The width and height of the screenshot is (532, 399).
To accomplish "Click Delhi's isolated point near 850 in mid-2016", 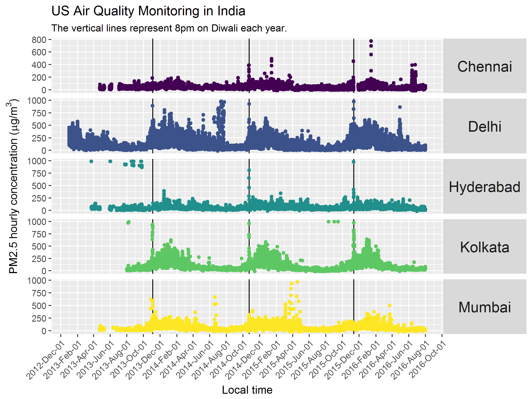I will pos(400,107).
